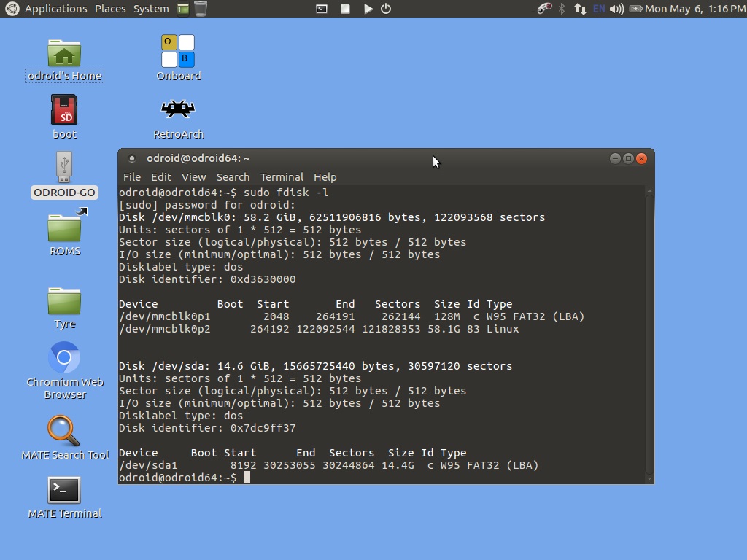The image size is (747, 560).
Task: Open the Places menu
Action: 110,9
